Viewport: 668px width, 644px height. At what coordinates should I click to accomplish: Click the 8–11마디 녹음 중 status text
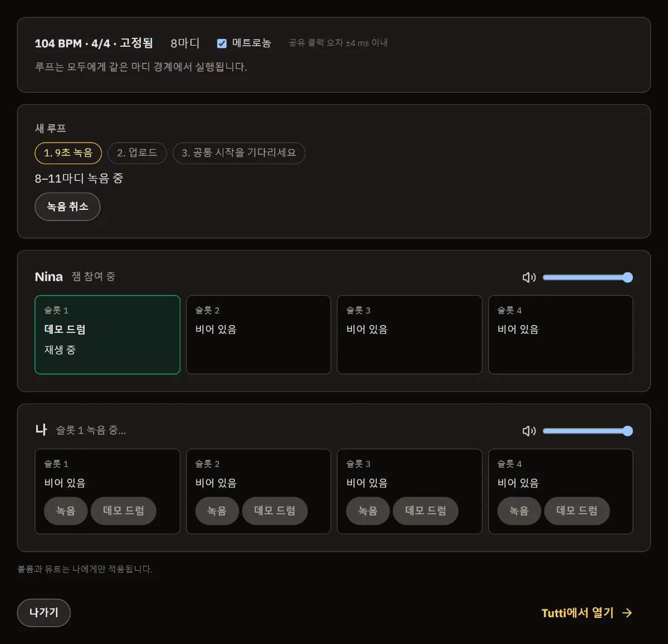click(79, 179)
